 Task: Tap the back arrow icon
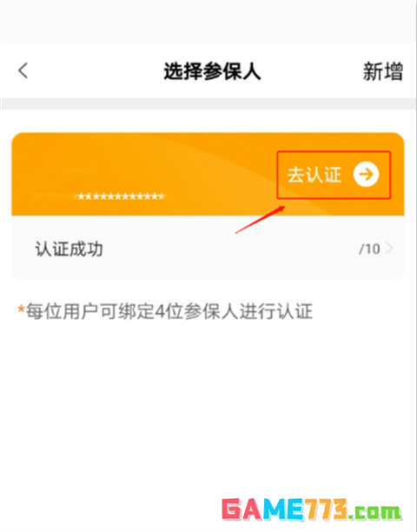pyautogui.click(x=23, y=71)
